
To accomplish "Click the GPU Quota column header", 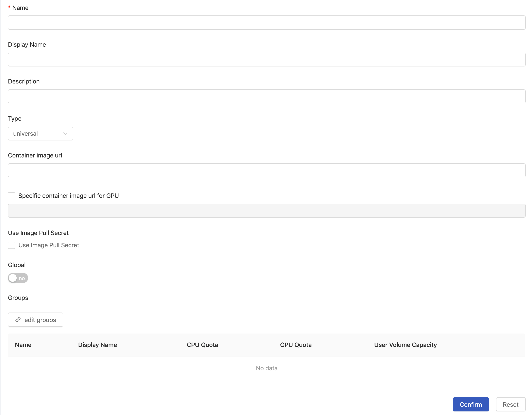I will coord(296,345).
